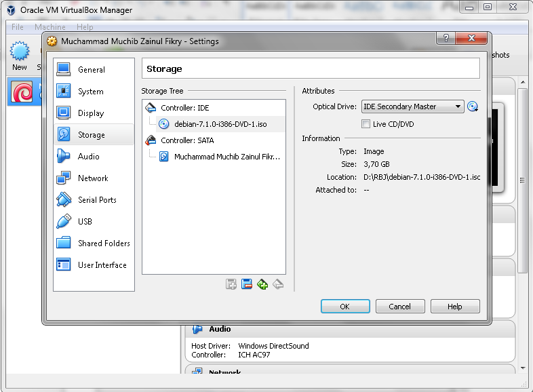This screenshot has height=392, width=533.
Task: Close the Settings dialog
Action: pos(471,38)
